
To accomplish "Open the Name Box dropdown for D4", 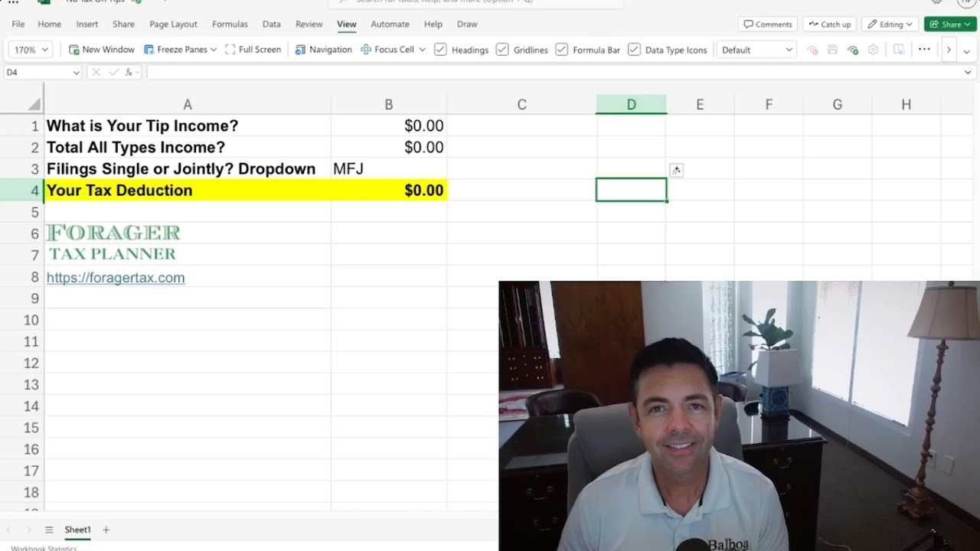I will (76, 72).
